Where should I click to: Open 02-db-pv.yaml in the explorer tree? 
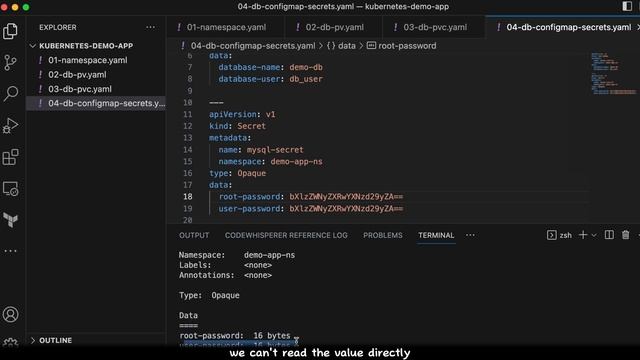point(96,75)
